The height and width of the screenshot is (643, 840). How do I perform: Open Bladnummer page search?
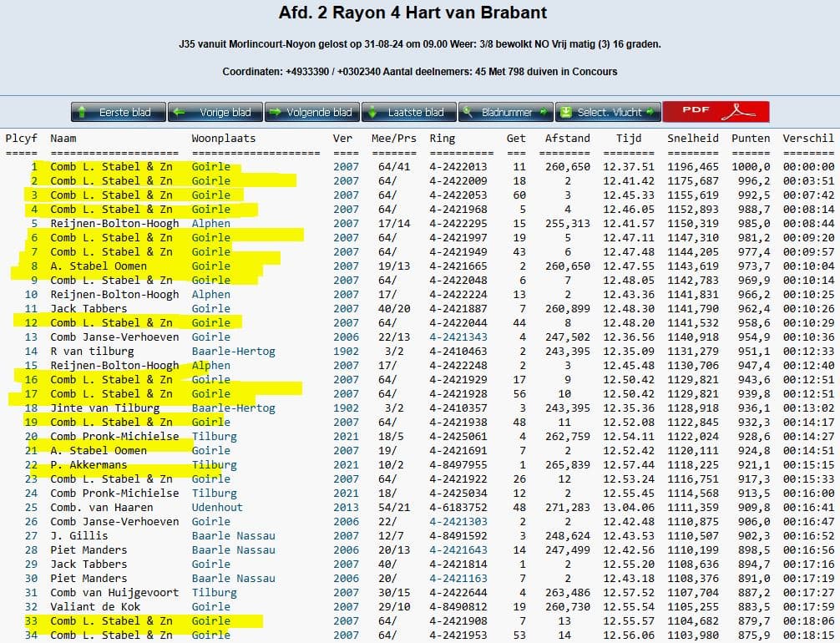point(505,112)
